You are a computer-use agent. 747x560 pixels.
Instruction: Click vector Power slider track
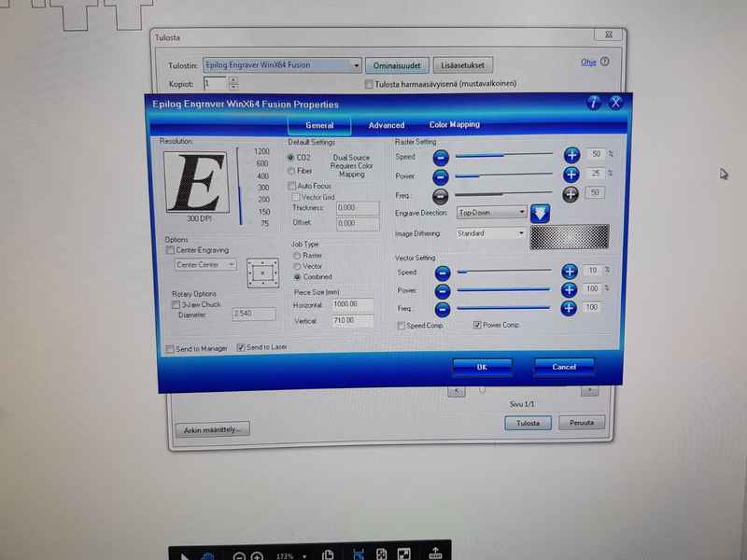[503, 289]
